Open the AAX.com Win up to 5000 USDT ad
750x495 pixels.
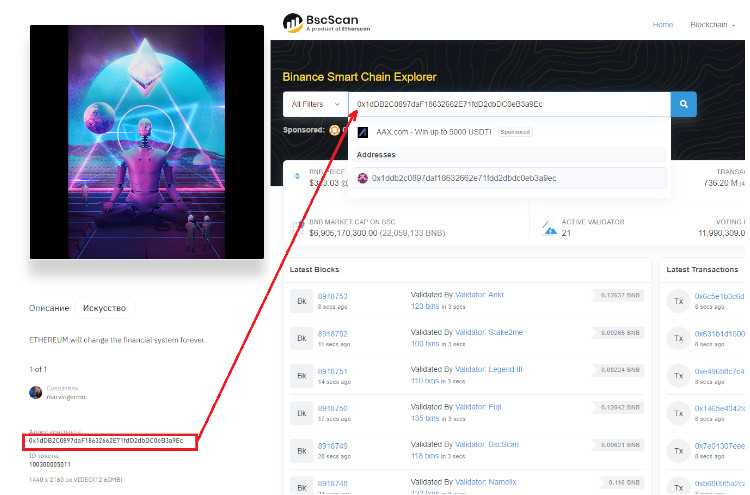pos(434,132)
